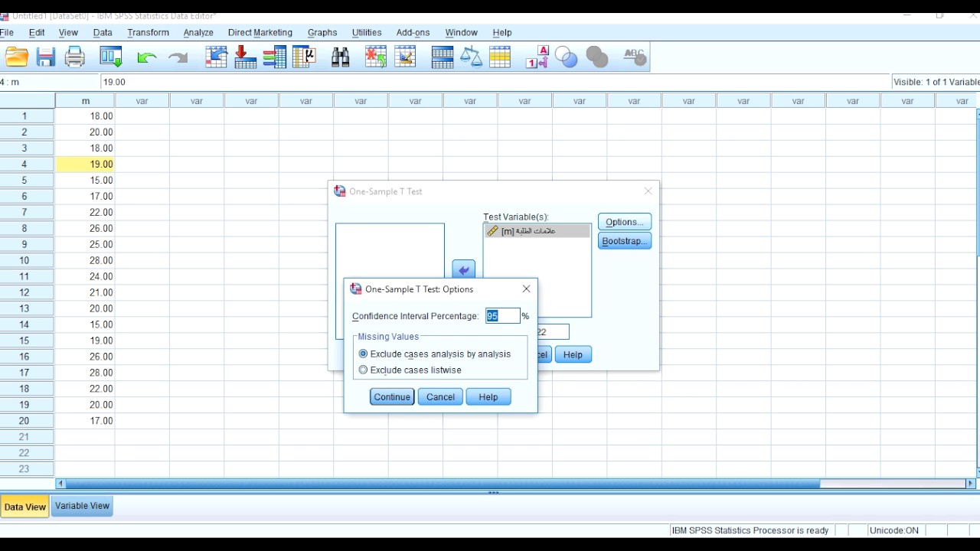Open the Window menu

click(461, 33)
